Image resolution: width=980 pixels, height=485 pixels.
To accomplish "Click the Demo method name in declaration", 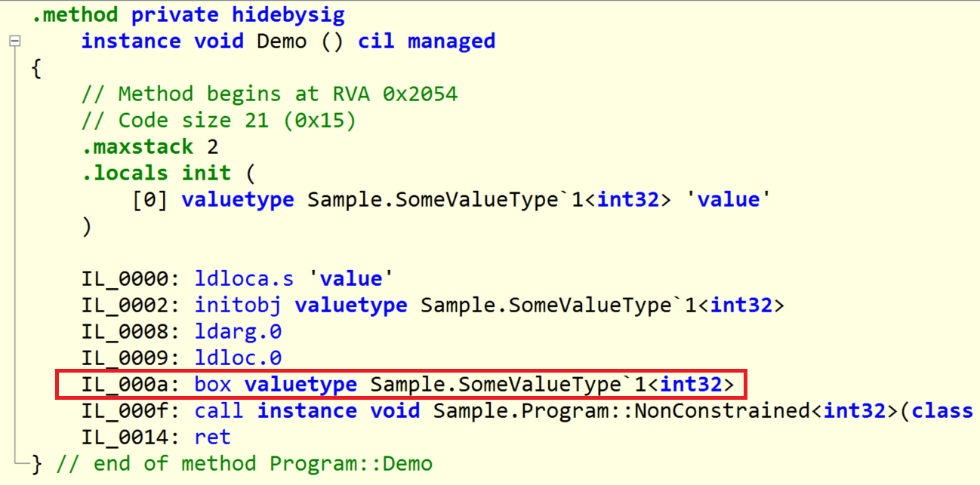I will 282,41.
